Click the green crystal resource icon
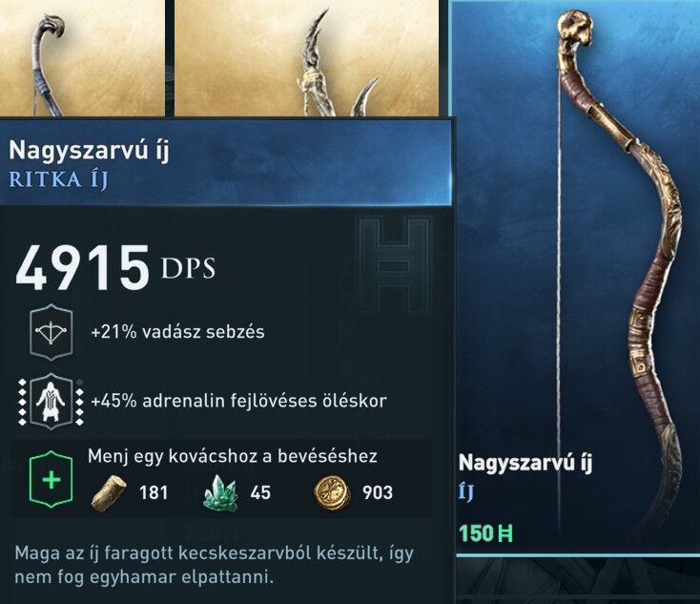The width and height of the screenshot is (700, 604). click(x=219, y=492)
